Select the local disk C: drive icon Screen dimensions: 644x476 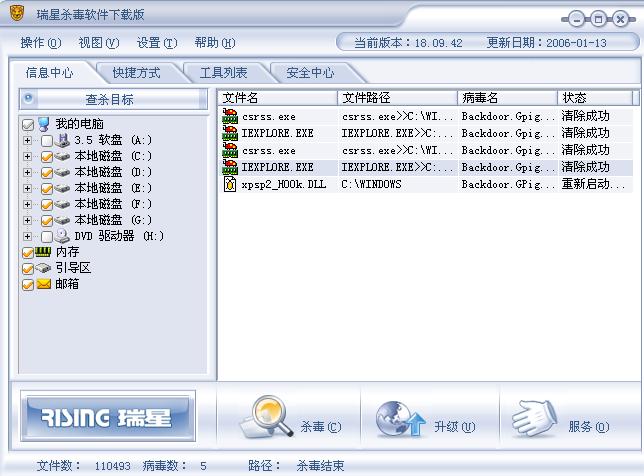(62, 156)
